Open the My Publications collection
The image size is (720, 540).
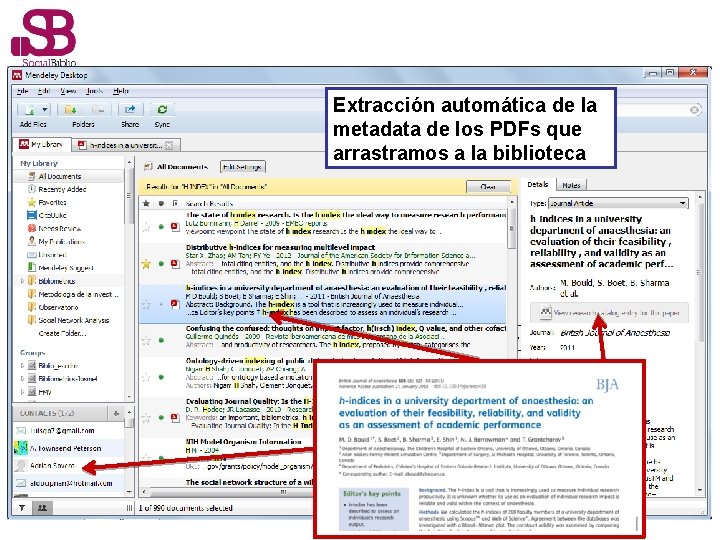(62, 242)
